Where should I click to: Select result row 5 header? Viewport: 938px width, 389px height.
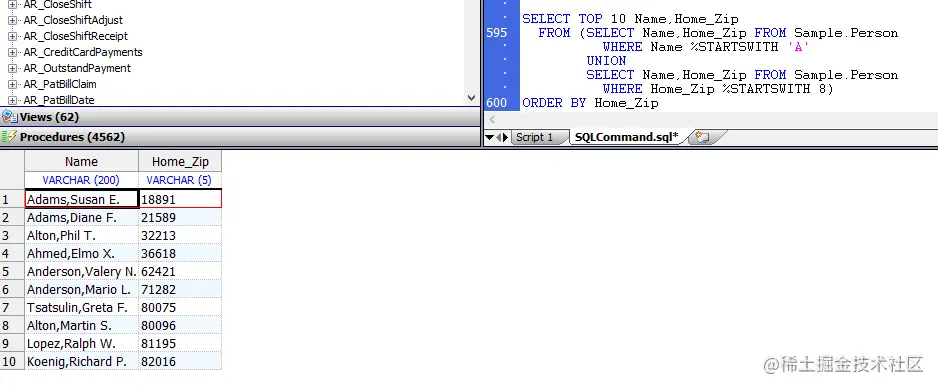12,272
